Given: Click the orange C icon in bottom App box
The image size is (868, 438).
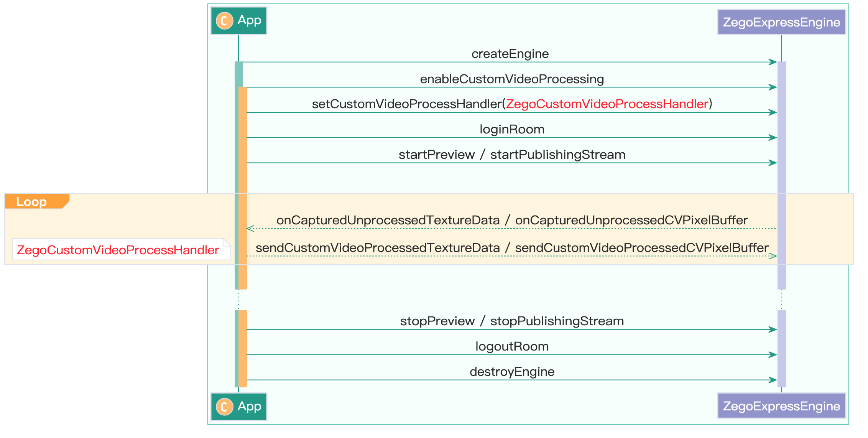Looking at the screenshot, I should pos(224,407).
